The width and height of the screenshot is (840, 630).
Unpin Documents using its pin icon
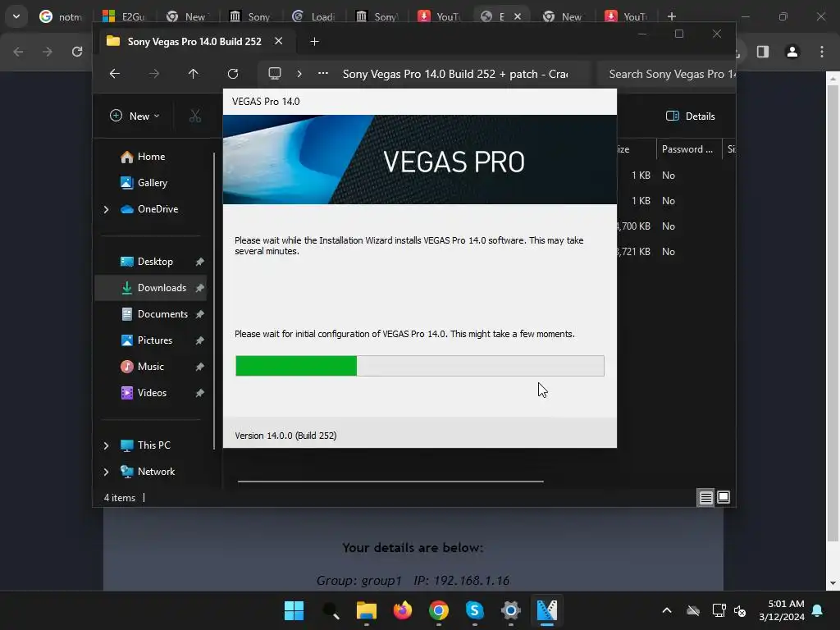pos(200,314)
